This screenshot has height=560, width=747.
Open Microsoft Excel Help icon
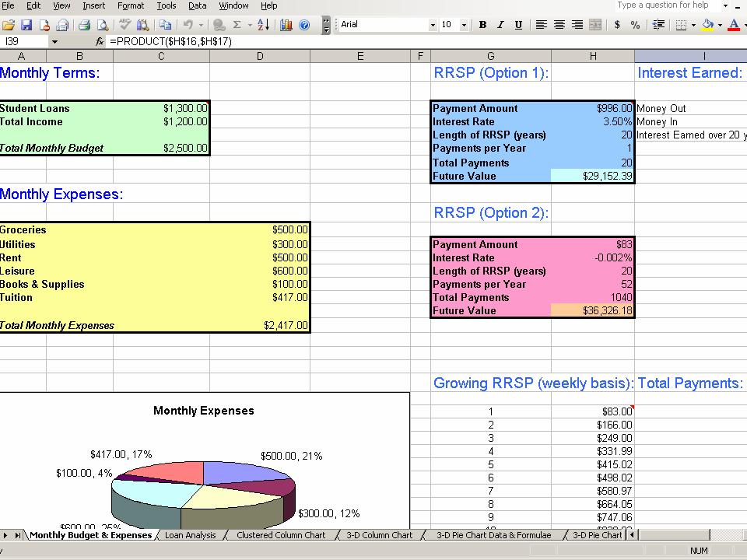(304, 25)
